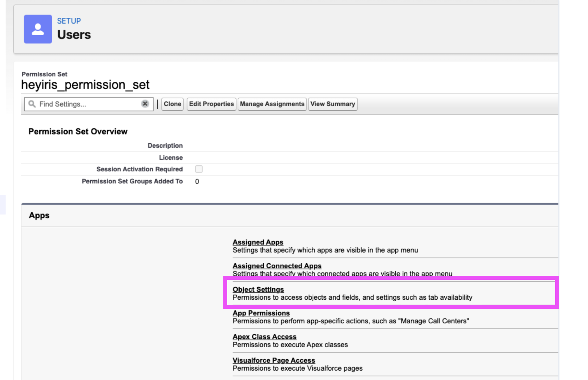Click the Permission Set Groups Added To label
This screenshot has width=588, height=380.
click(x=132, y=181)
